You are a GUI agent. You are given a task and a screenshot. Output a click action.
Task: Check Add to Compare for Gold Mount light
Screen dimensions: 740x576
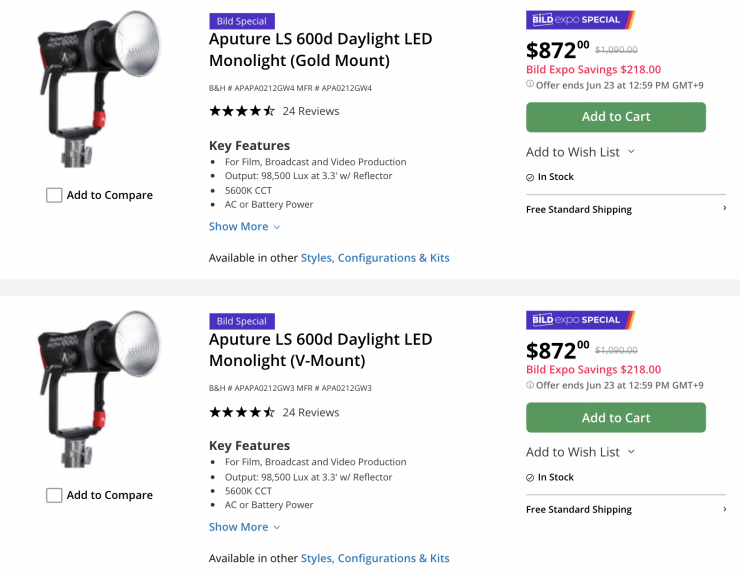pos(54,195)
